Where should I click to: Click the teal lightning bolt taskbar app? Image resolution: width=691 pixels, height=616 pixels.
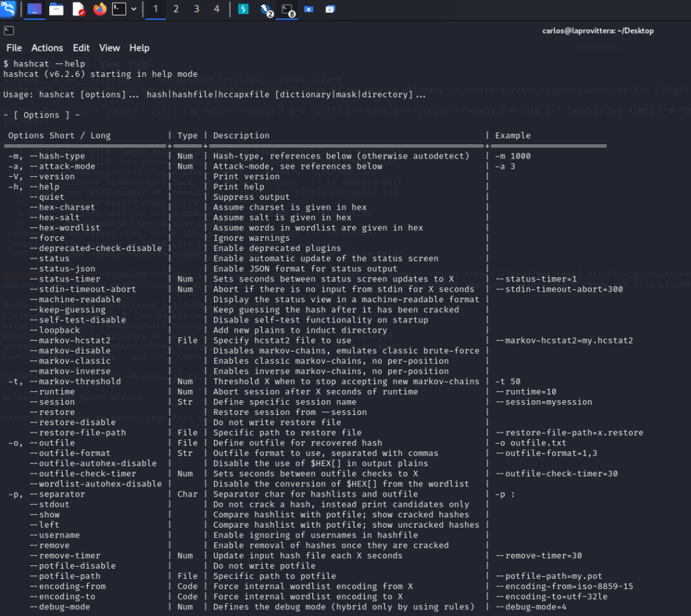[x=243, y=9]
